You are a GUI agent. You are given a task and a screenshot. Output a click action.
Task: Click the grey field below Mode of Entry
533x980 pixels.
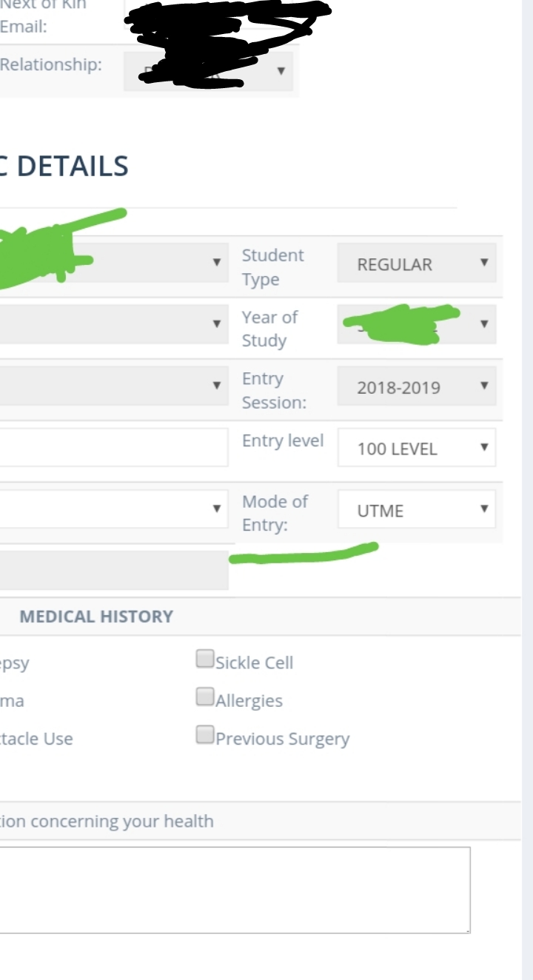click(x=111, y=571)
